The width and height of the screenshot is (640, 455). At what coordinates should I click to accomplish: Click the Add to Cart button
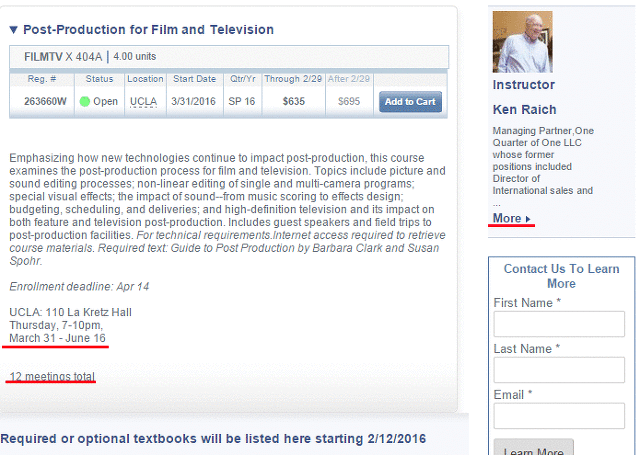(x=410, y=102)
